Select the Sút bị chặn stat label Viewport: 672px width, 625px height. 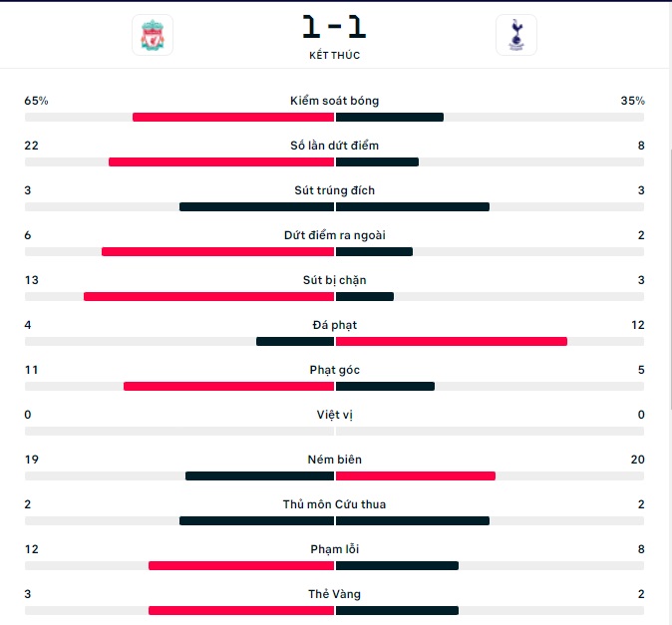335,280
